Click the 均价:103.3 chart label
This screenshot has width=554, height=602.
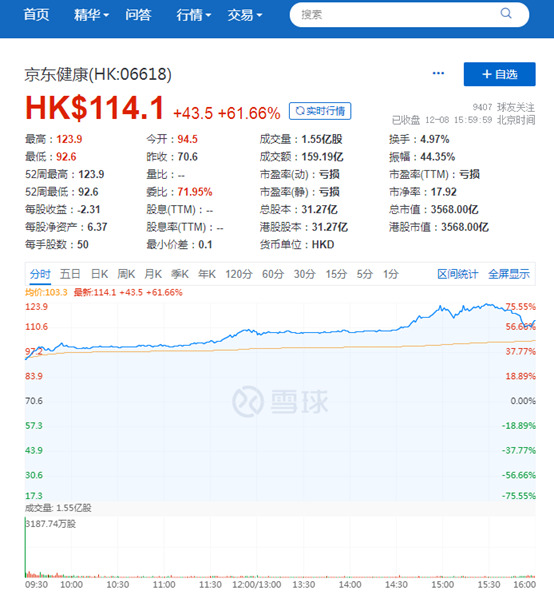pos(46,293)
